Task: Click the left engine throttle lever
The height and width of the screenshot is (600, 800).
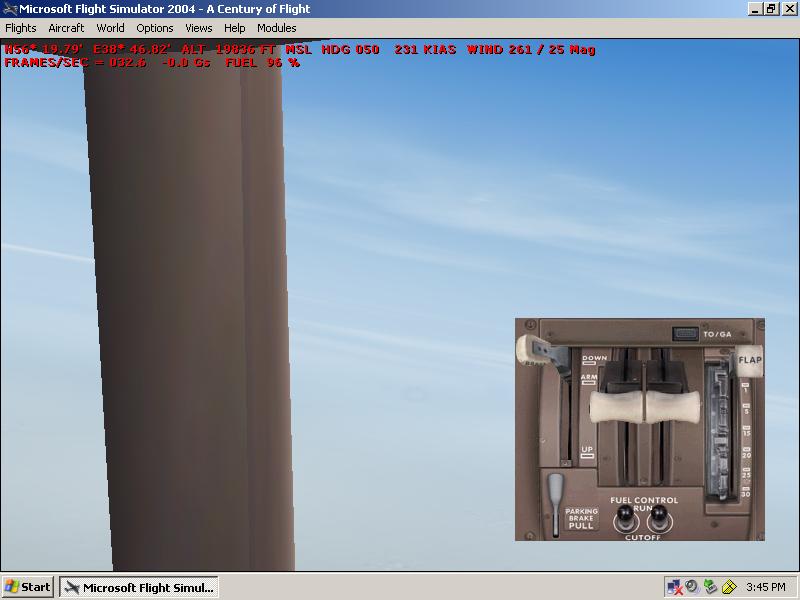Action: (610, 407)
